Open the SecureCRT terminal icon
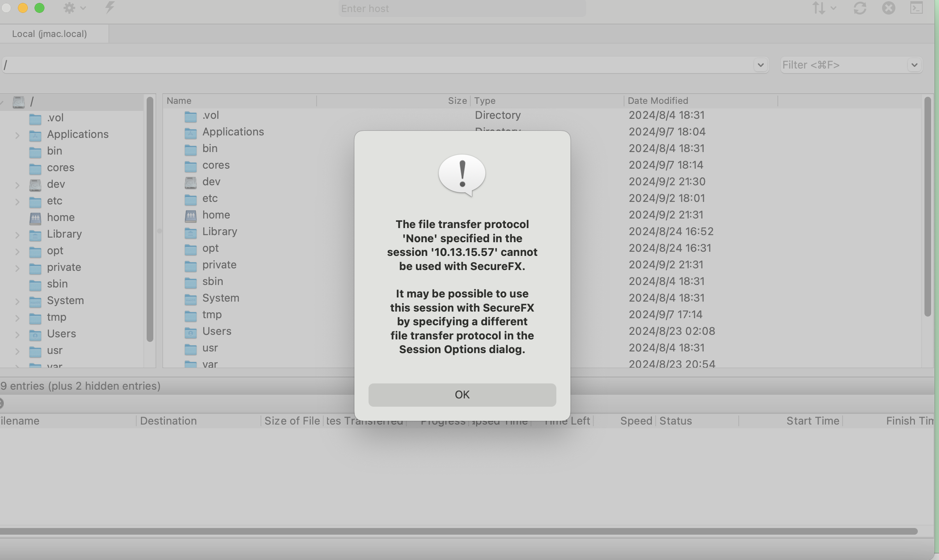Viewport: 939px width, 560px height. click(917, 8)
